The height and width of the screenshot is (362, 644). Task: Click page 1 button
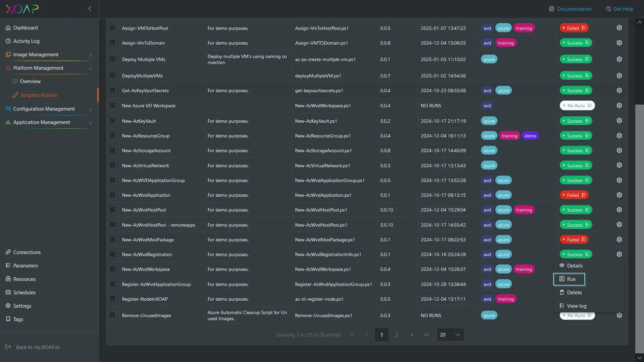382,335
